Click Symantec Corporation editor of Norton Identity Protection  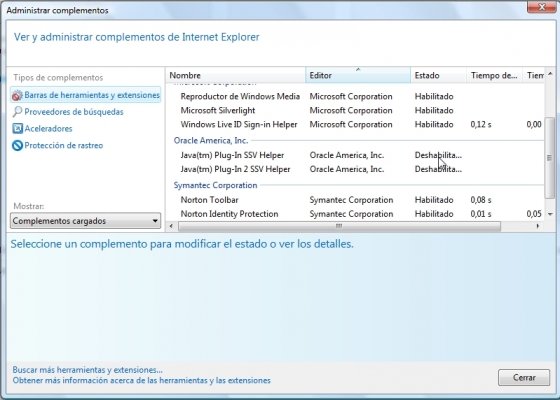click(x=351, y=214)
